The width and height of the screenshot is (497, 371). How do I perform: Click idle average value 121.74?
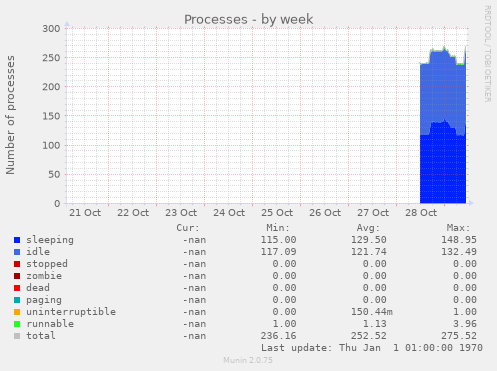coord(369,252)
